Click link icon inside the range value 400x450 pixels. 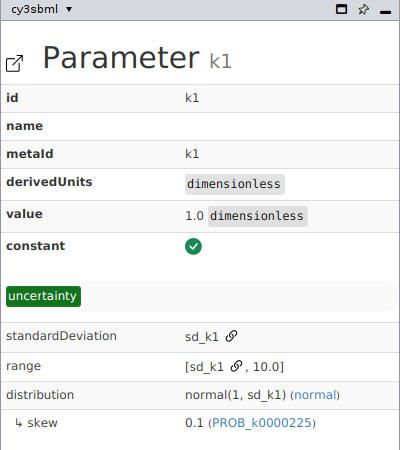(x=236, y=366)
